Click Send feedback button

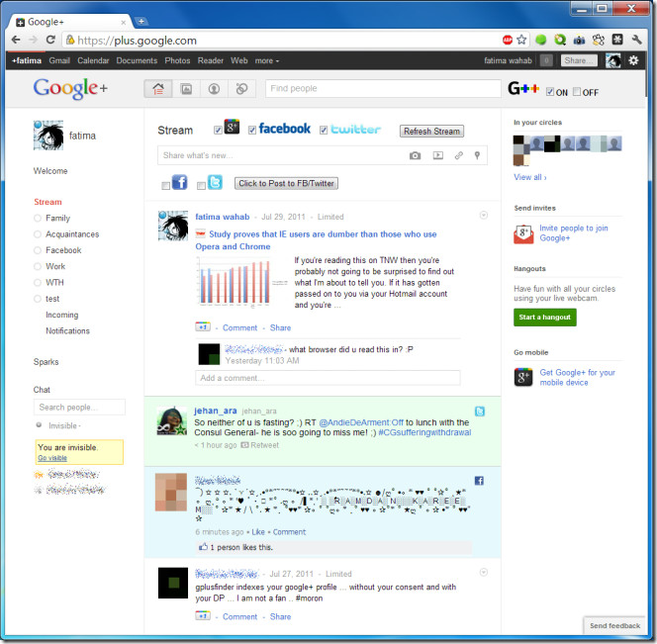(x=614, y=625)
